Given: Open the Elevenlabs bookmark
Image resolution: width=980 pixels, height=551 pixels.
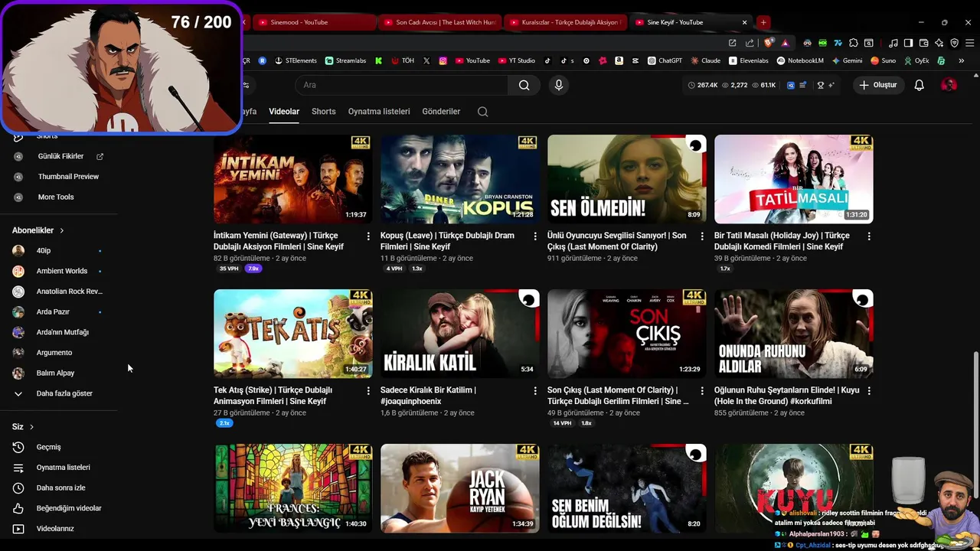Looking at the screenshot, I should [x=748, y=60].
